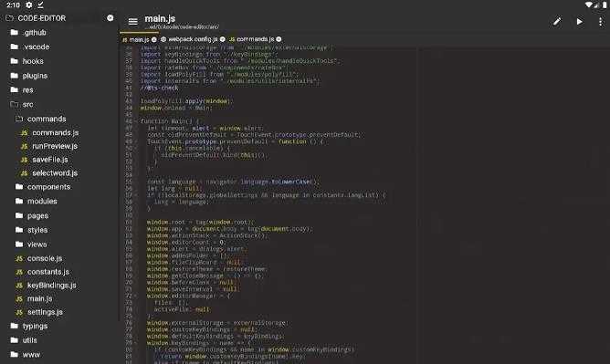
Task: Click the JS icon beside settings.js
Action: (x=19, y=312)
